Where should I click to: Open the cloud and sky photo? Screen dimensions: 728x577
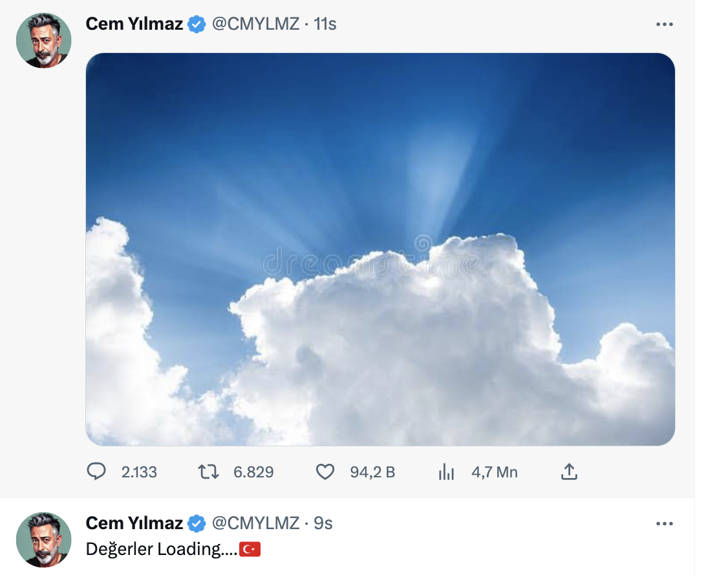tap(380, 249)
